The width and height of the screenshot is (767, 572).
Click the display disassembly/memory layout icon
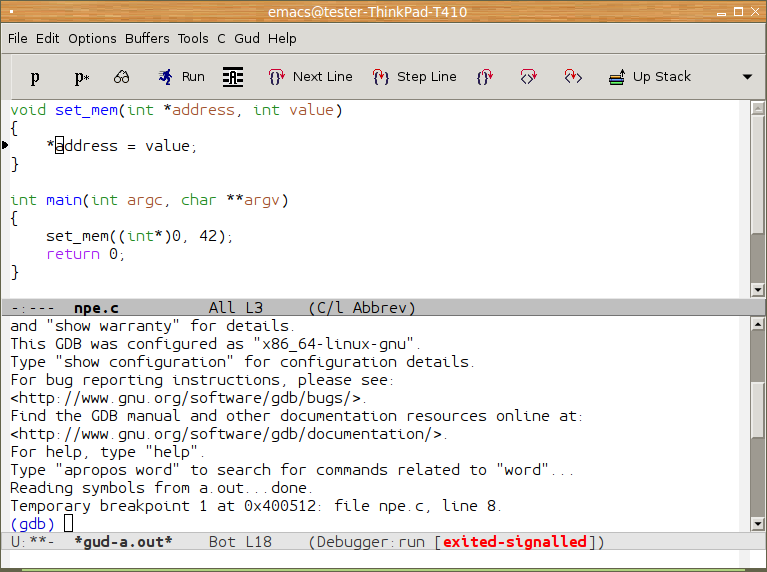tap(233, 77)
